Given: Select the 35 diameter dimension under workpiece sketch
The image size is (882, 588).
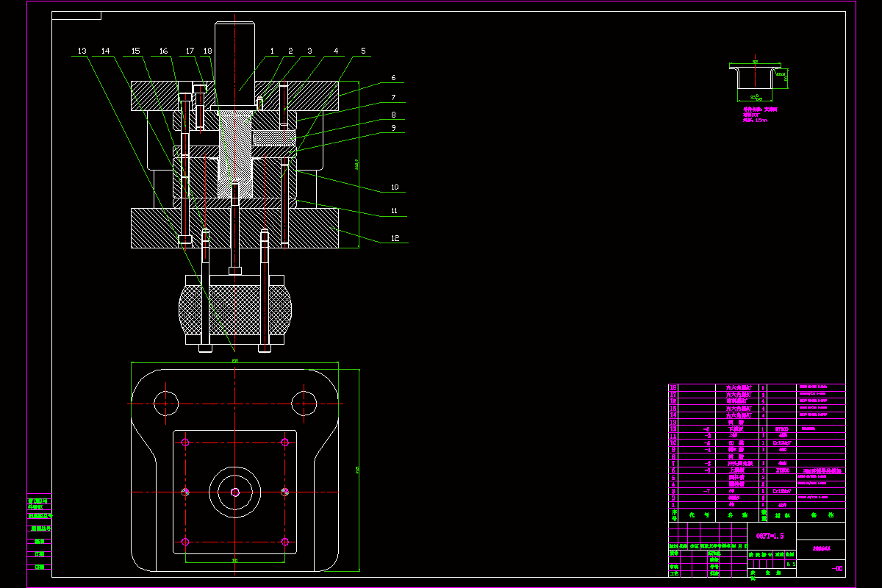Looking at the screenshot, I should [755, 96].
